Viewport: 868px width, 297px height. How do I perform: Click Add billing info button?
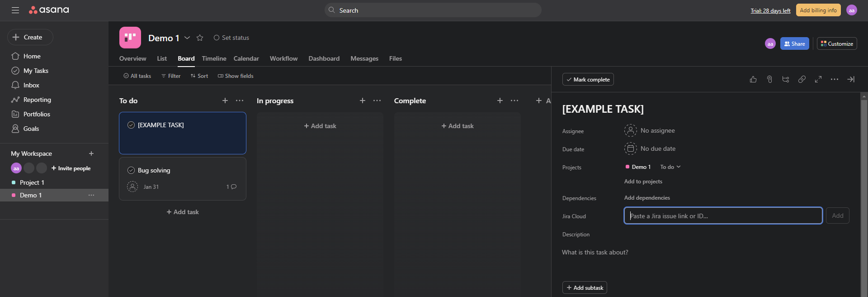pyautogui.click(x=818, y=10)
